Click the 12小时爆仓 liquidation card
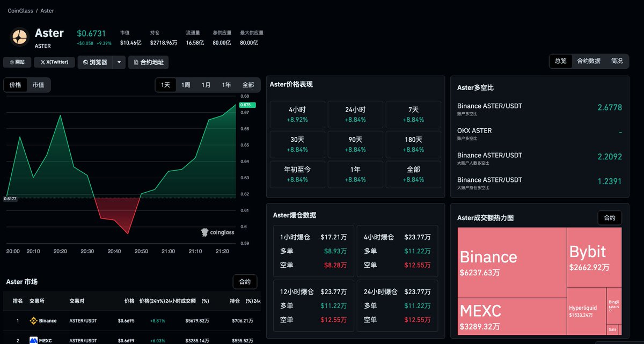 pyautogui.click(x=313, y=306)
